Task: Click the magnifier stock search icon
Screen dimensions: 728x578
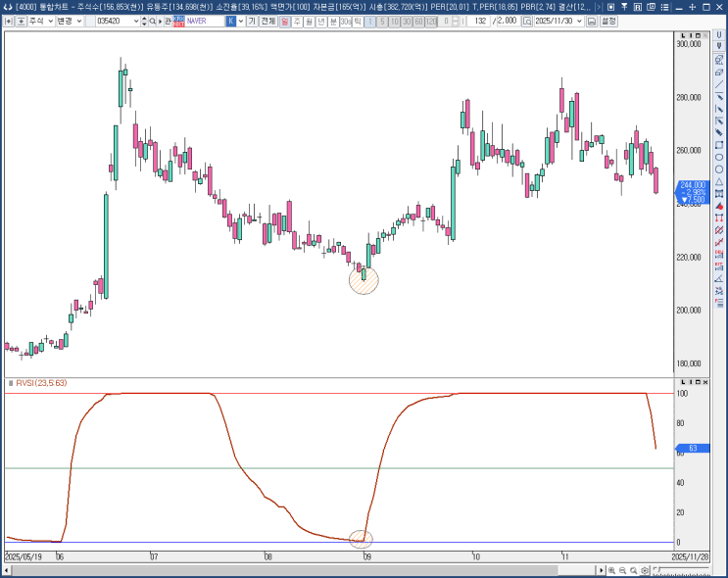Action: 152,22
